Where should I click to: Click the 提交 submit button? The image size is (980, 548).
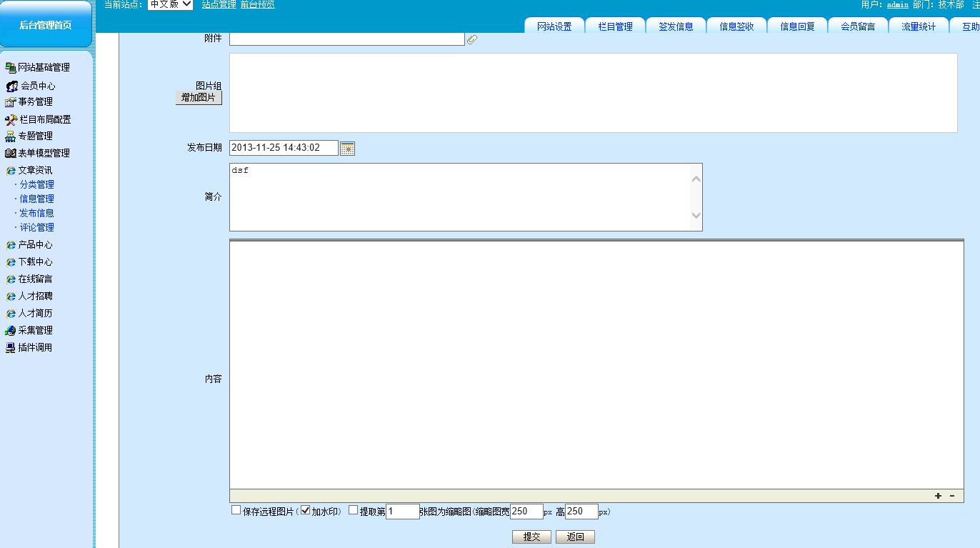(531, 537)
